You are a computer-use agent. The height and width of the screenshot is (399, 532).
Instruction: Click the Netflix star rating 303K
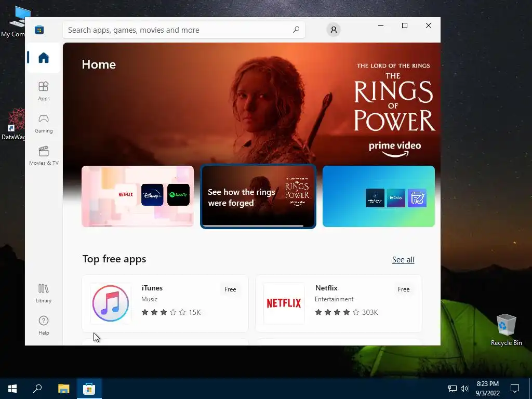(x=347, y=312)
